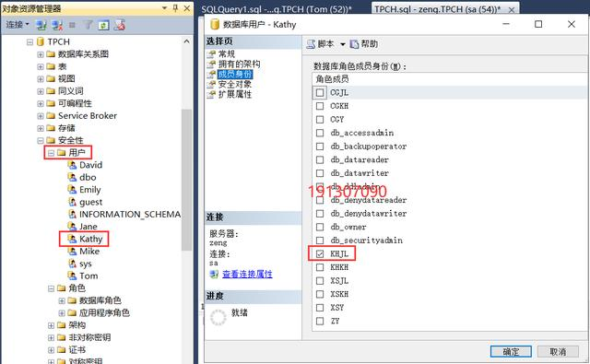The width and height of the screenshot is (590, 364).
Task: Select the 安全对象 securables page
Action: [x=235, y=84]
